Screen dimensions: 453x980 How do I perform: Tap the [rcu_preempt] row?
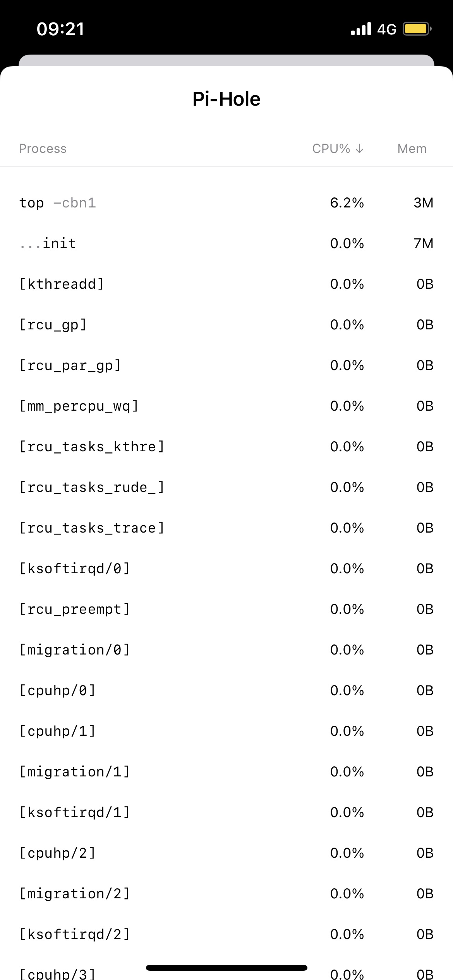tap(226, 609)
